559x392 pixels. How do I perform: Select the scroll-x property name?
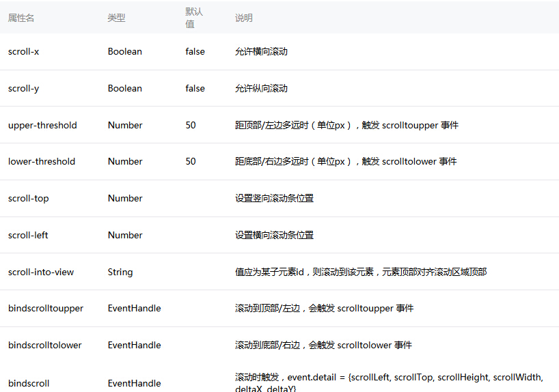[23, 51]
